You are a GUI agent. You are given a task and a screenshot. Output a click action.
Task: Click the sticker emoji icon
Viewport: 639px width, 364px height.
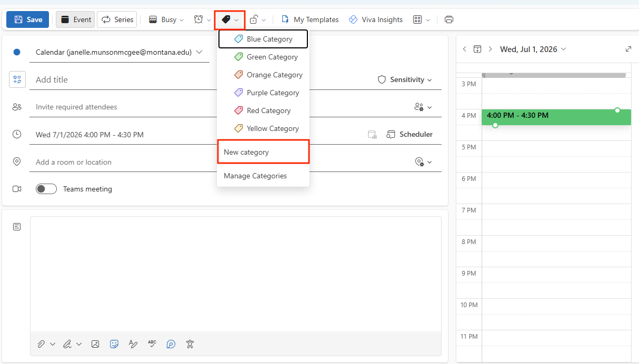pyautogui.click(x=114, y=344)
